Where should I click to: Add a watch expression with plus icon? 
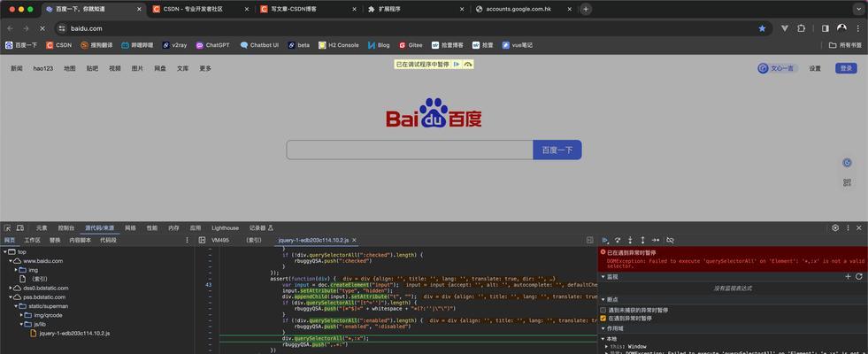tap(848, 276)
